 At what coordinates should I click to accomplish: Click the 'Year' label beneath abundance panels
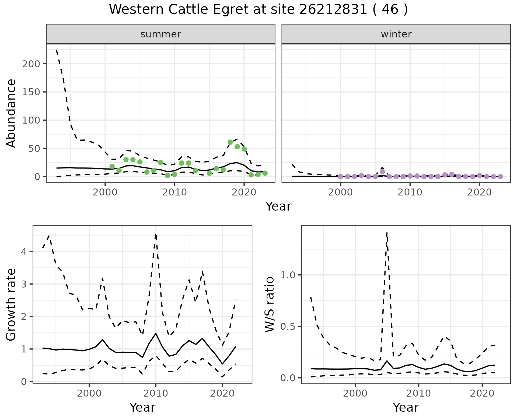(278, 206)
